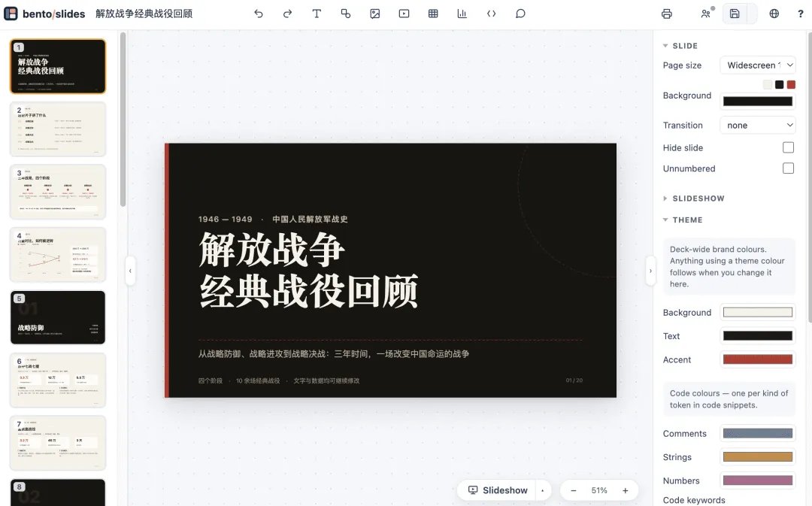Select the subtitle text 从战略防御
Screen dimensions: 812x506
[334, 353]
